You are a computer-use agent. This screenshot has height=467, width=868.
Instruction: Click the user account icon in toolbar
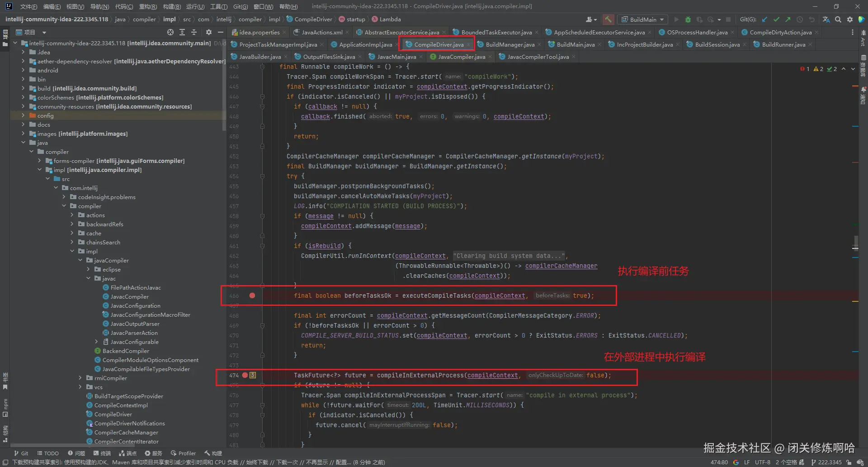coord(590,19)
